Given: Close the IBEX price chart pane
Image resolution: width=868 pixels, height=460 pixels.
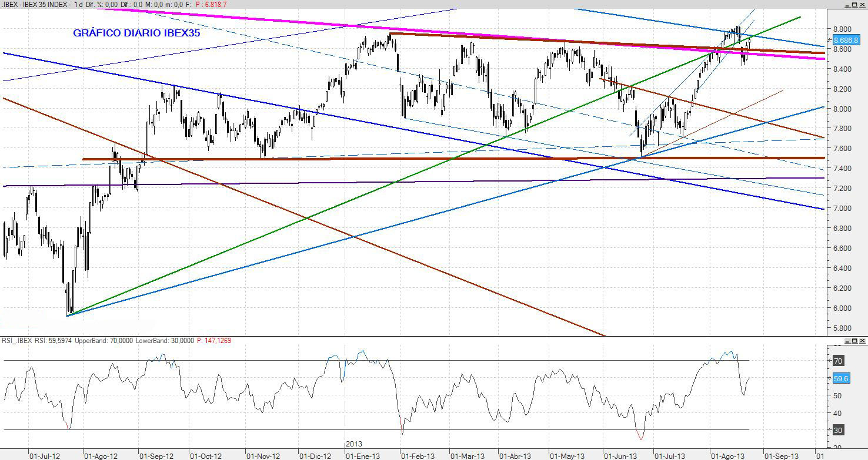Looking at the screenshot, I should click(863, 5).
